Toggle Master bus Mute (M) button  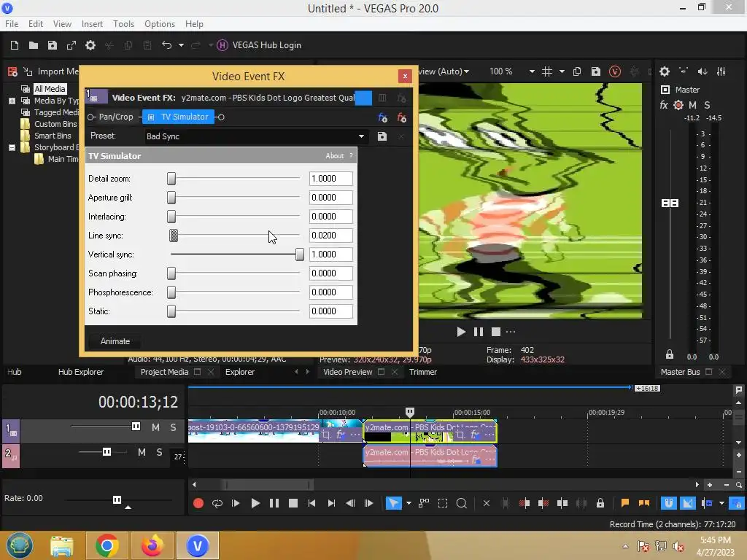click(693, 105)
